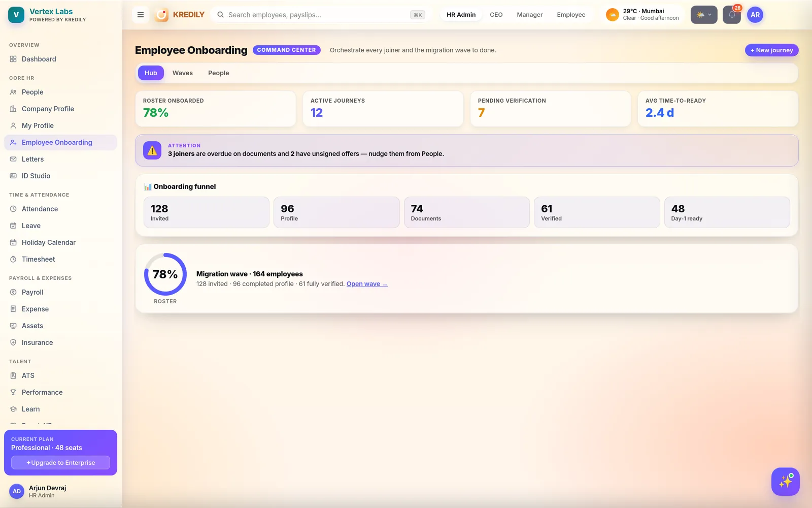812x508 pixels.
Task: Click the Learn graduation cap icon
Action: pos(13,409)
